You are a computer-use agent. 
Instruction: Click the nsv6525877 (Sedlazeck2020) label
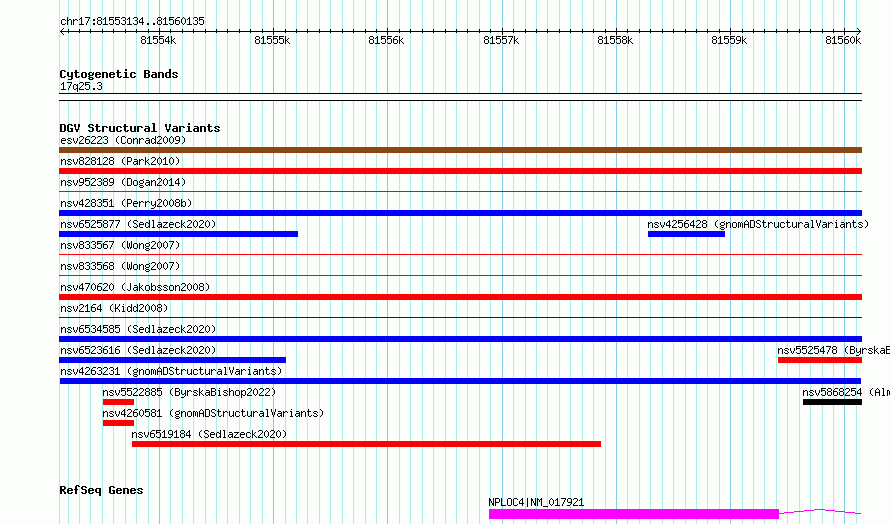pos(138,224)
